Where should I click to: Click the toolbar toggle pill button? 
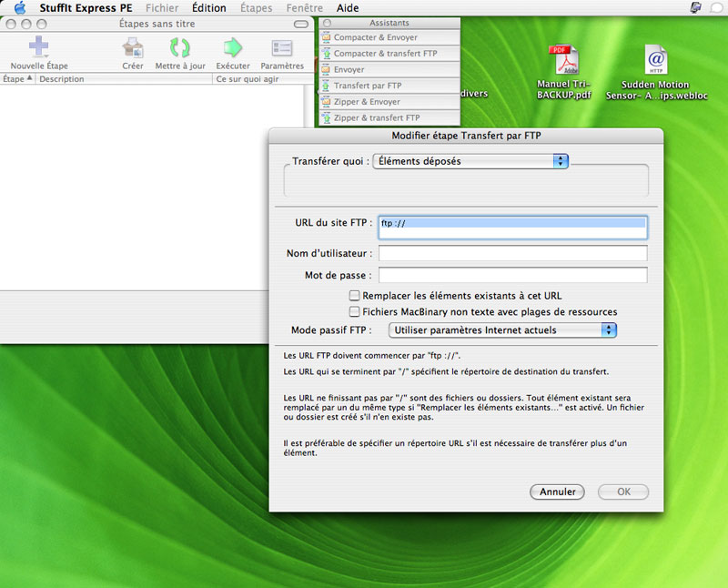(x=301, y=25)
